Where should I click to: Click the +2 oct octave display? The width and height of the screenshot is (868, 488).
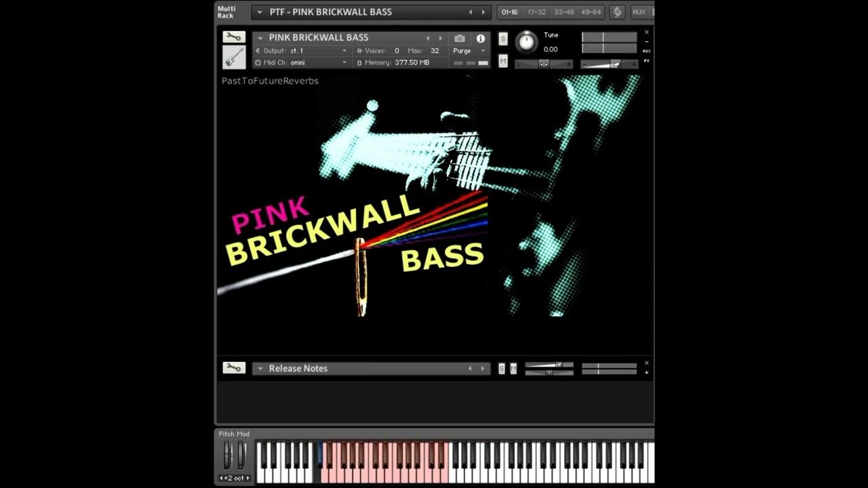235,478
